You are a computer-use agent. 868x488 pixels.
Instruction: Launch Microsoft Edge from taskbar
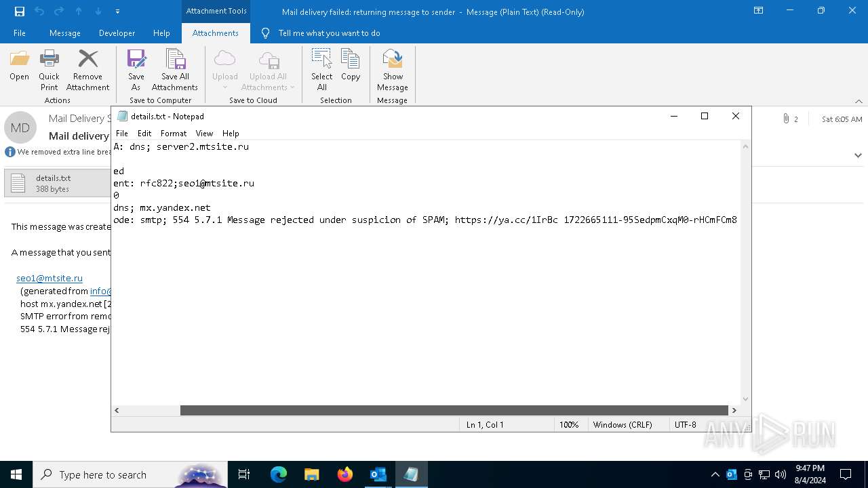coord(279,474)
